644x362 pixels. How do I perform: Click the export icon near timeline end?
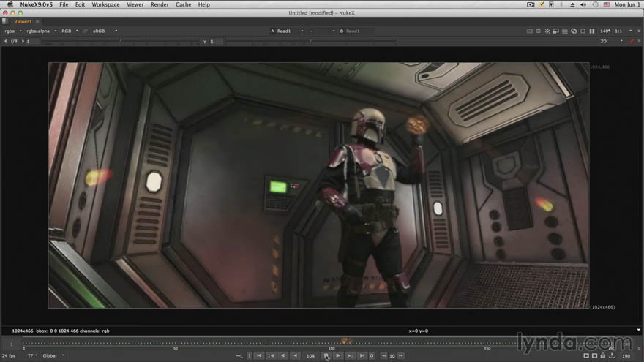coord(612,355)
